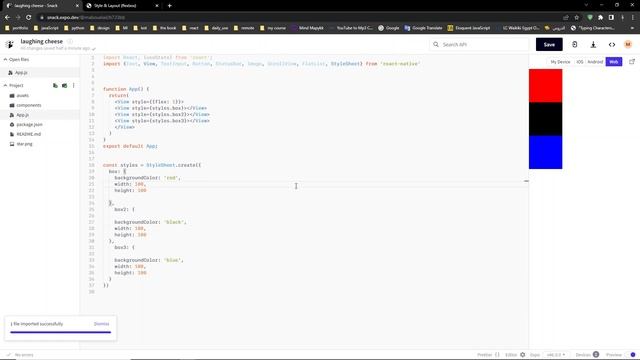This screenshot has height=360, width=640.
Task: Click the Devices count icon
Action: 596,354
